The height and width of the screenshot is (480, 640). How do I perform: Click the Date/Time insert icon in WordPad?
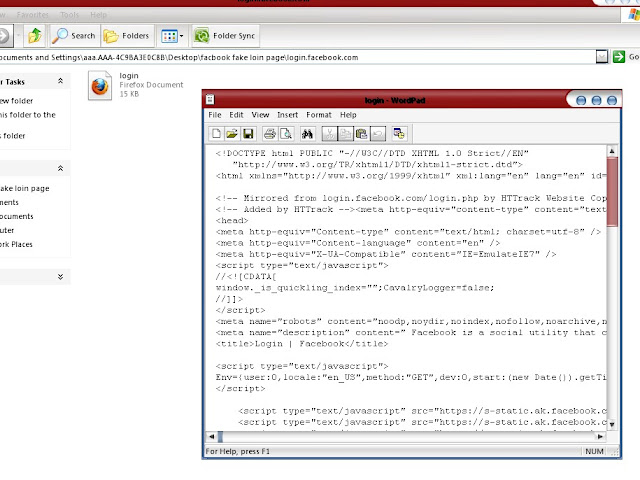[399, 134]
